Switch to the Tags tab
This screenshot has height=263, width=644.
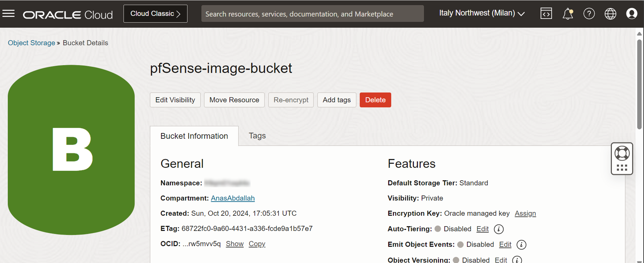[x=257, y=136]
